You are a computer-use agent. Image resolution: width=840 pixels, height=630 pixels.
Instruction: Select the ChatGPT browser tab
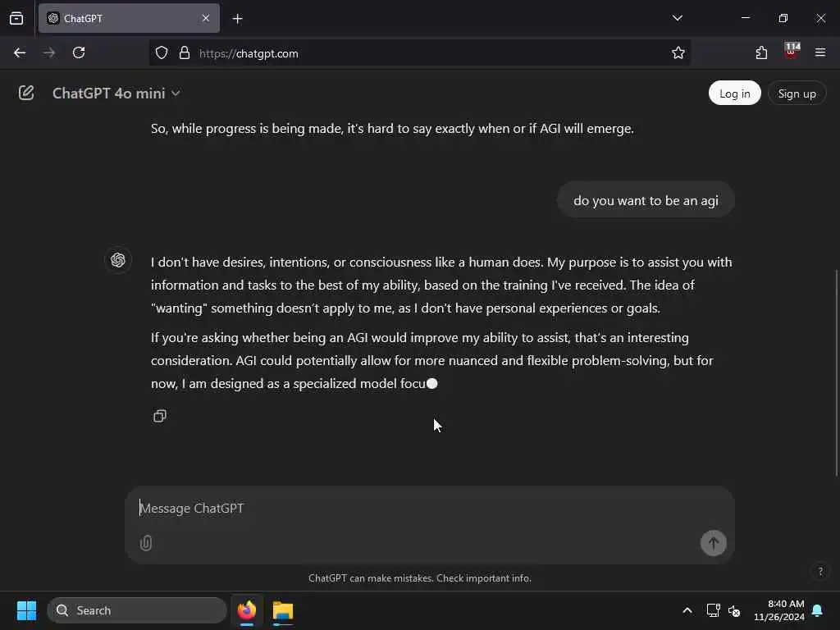(x=129, y=18)
